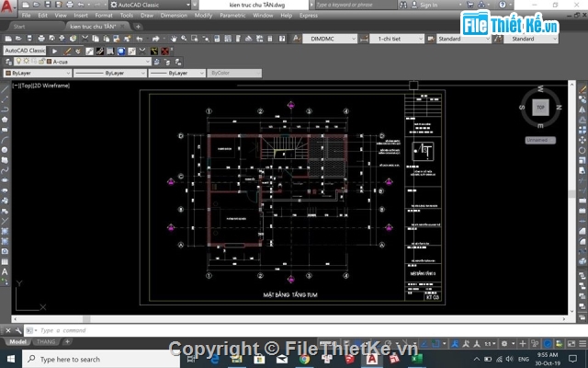Click the Redo arrow in the Standard toolbar
The image size is (588, 368).
pyautogui.click(x=156, y=39)
